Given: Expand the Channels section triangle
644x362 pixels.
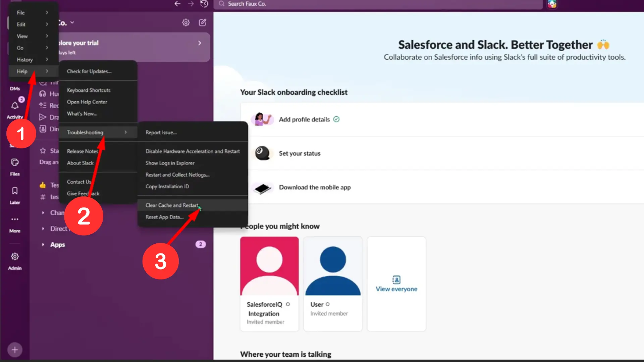Looking at the screenshot, I should click(43, 213).
